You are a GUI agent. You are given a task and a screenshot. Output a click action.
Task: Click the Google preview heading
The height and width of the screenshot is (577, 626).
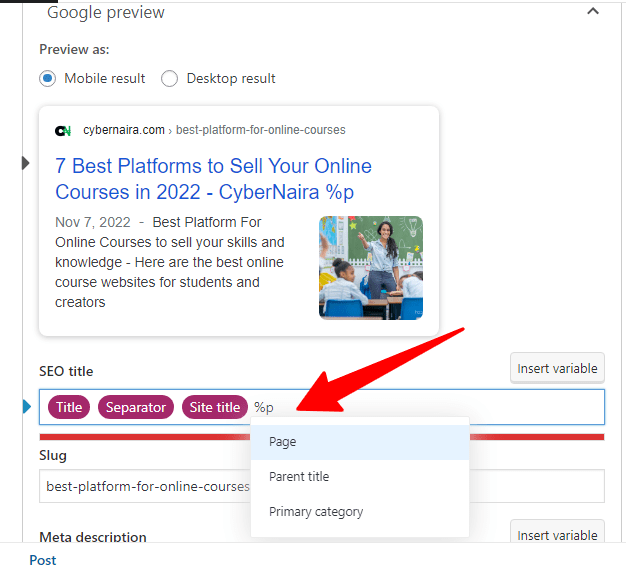click(106, 12)
